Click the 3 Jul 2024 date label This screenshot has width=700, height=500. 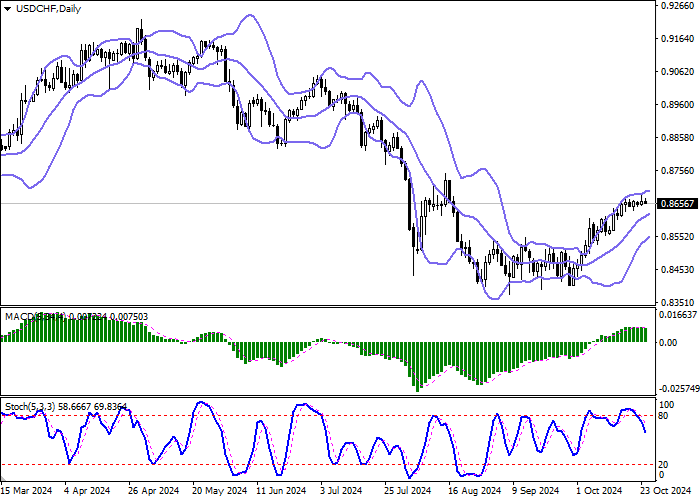click(342, 491)
